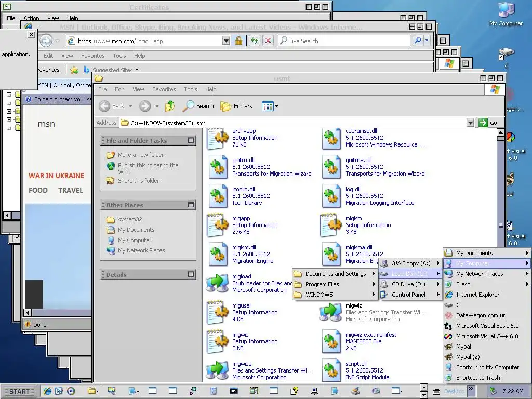The width and height of the screenshot is (532, 399).
Task: Open My Network Places under Other Places
Action: coord(141,250)
